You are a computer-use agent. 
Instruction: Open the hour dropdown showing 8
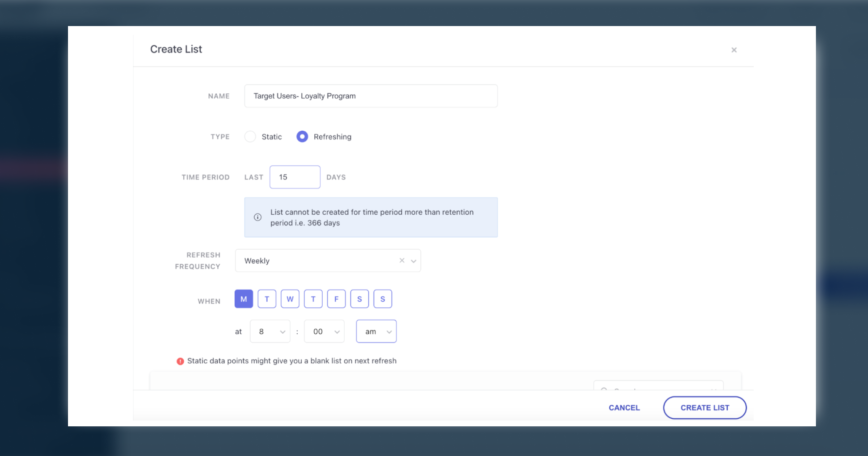(x=270, y=332)
